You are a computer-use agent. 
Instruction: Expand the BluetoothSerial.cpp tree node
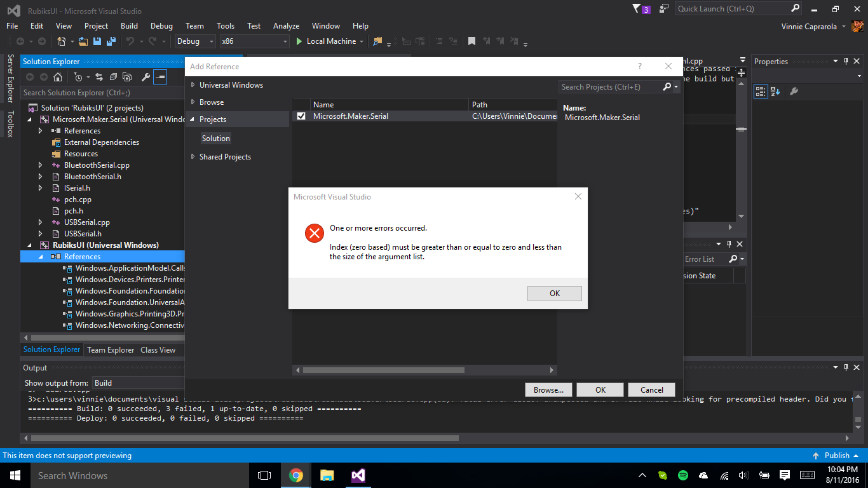[41, 165]
